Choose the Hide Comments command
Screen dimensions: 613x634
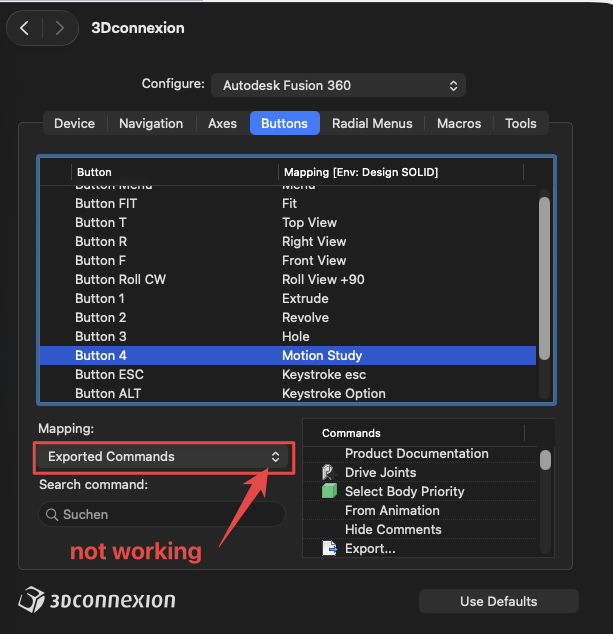pyautogui.click(x=393, y=529)
